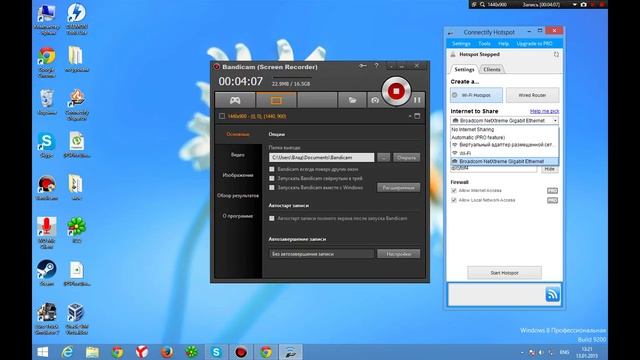The height and width of the screenshot is (360, 640).
Task: Switch to Bandicam in the taskbar
Action: [x=241, y=352]
